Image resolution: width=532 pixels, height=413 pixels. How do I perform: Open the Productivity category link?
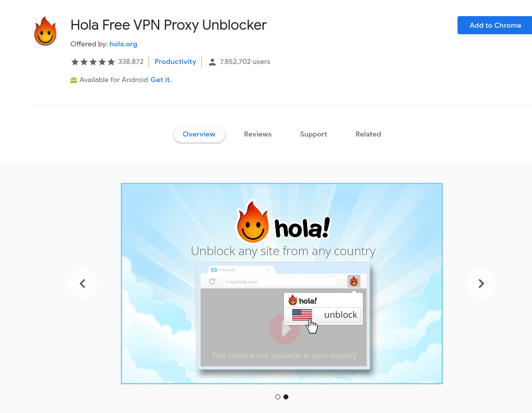point(176,61)
